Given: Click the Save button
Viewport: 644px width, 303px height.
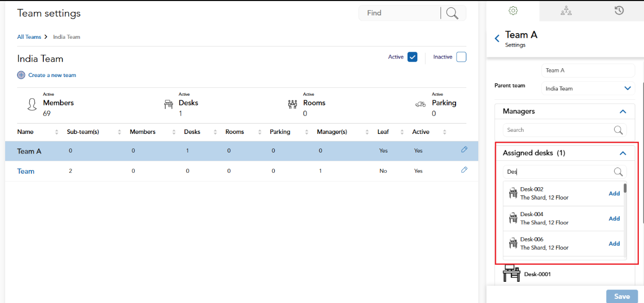Looking at the screenshot, I should (x=621, y=296).
